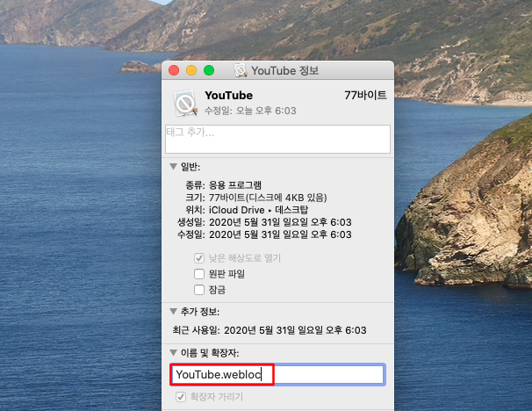This screenshot has height=411, width=532.
Task: Collapse the 이름 및 확장자 section
Action: 173,353
